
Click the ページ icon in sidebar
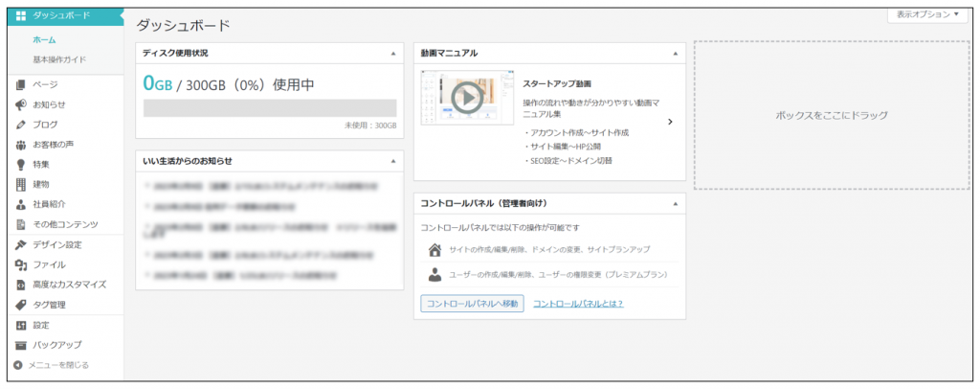click(x=20, y=84)
